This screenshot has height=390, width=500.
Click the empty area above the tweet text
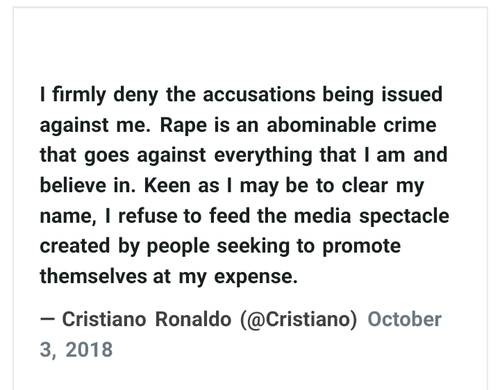click(250, 43)
